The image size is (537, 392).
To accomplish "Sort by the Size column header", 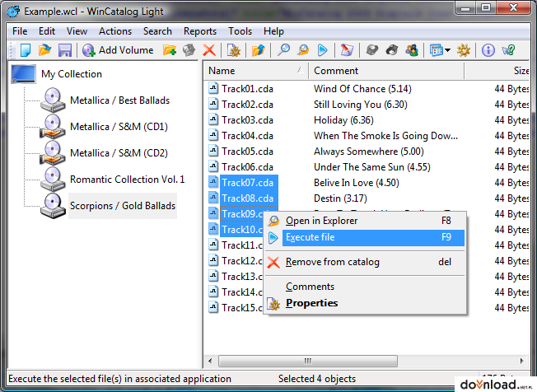I will 497,71.
